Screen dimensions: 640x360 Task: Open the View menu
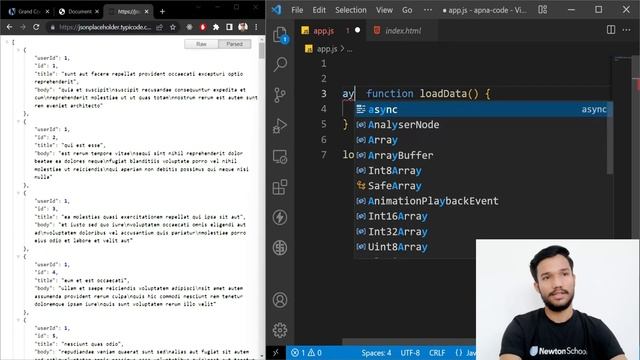[384, 10]
